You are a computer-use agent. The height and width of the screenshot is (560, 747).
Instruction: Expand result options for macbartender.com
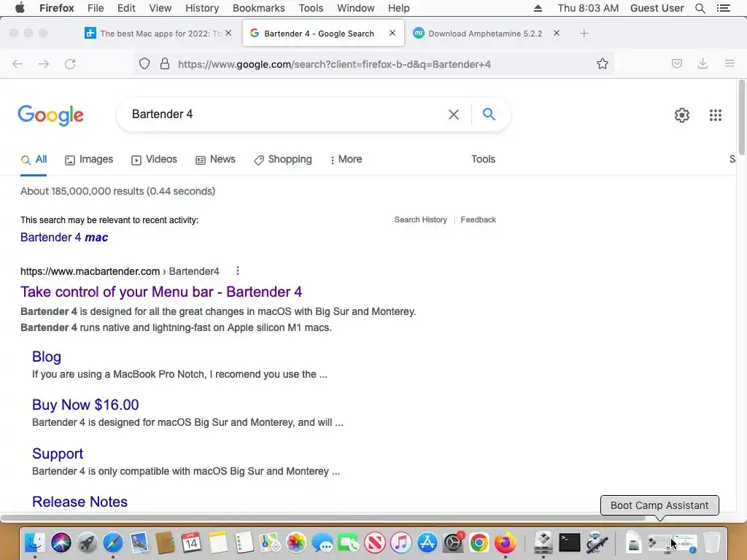[x=237, y=271]
